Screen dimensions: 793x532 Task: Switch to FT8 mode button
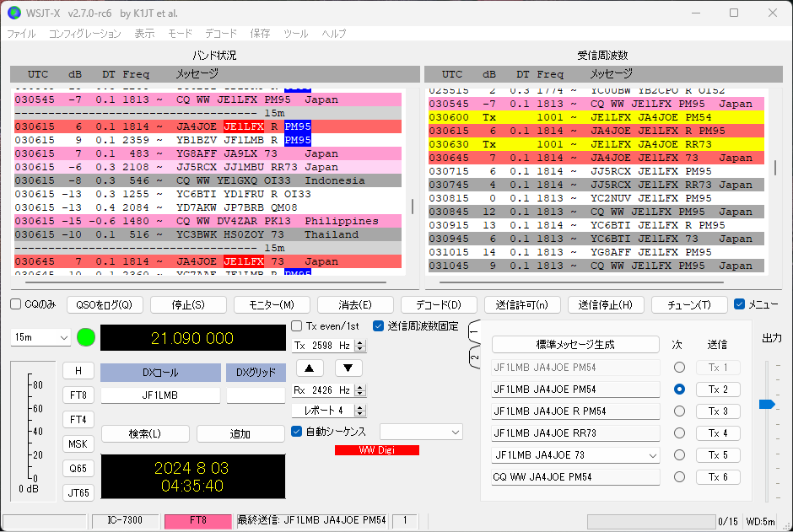pos(78,395)
